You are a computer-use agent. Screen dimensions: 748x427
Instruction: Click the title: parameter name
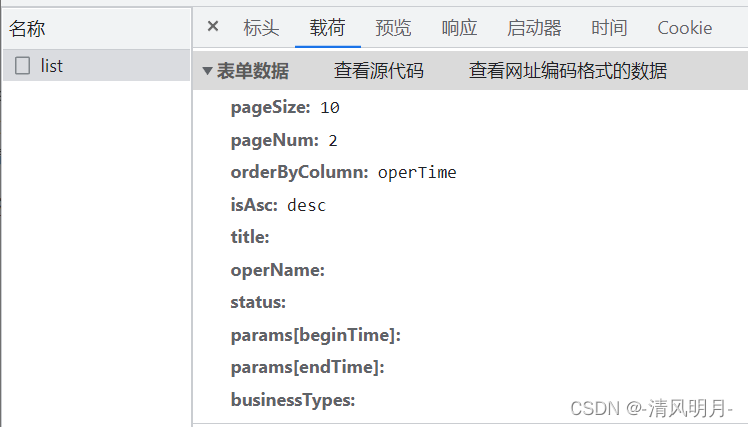(250, 237)
